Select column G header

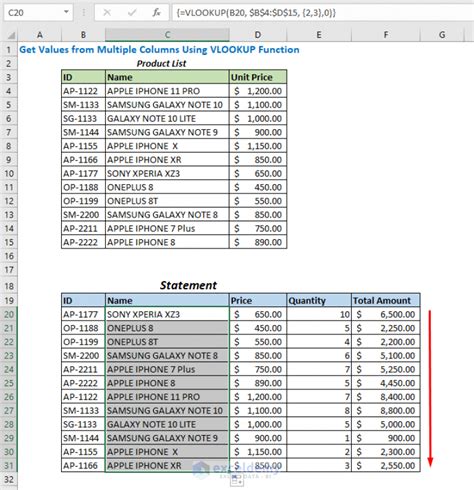442,35
